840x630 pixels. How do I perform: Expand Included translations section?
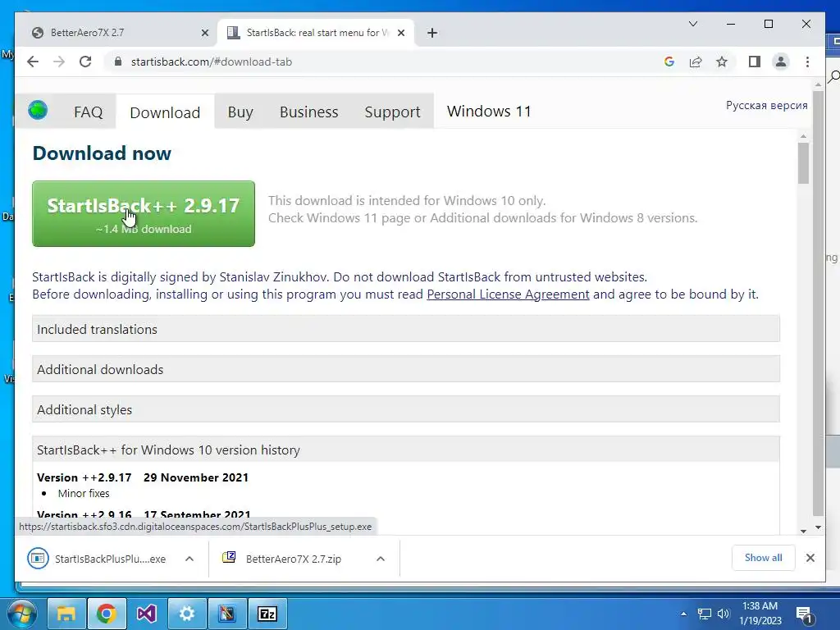click(x=406, y=329)
